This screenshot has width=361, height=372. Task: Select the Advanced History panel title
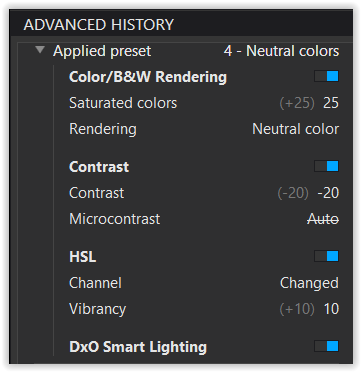coord(99,25)
